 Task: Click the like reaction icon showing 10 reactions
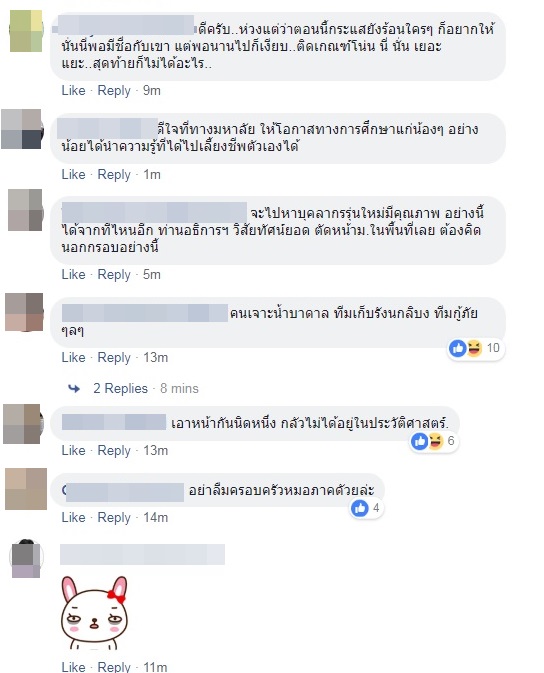tap(458, 348)
